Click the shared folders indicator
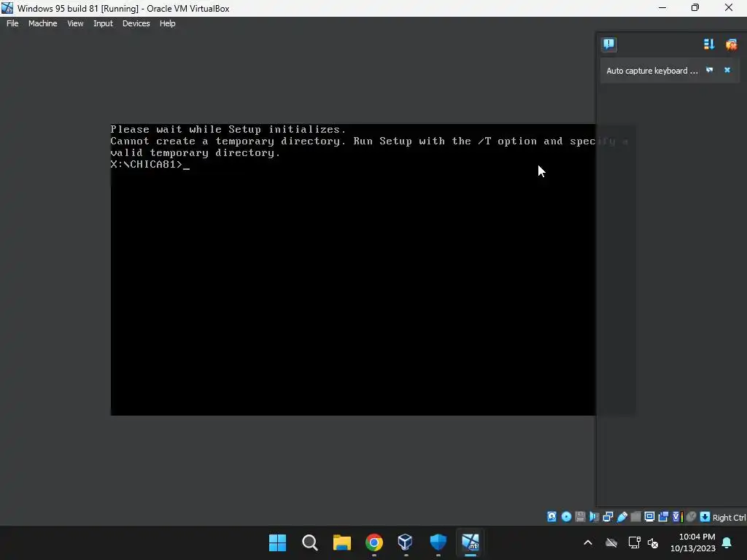 tap(635, 517)
